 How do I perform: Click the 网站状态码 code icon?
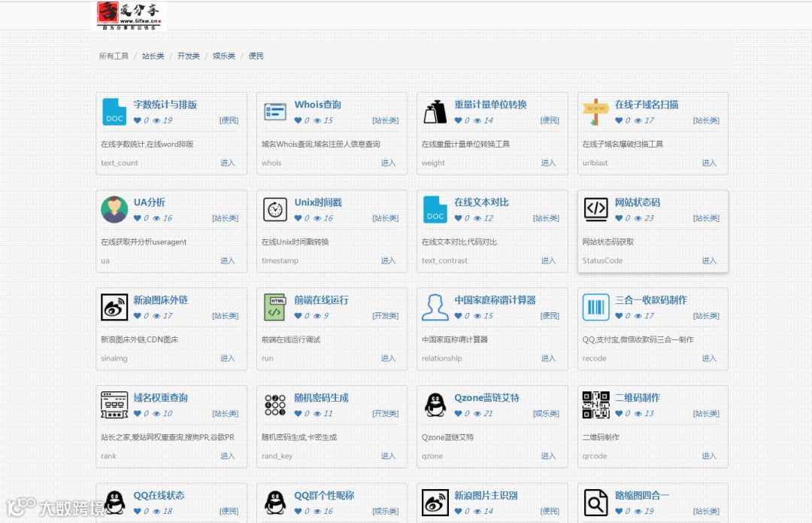[x=596, y=209]
